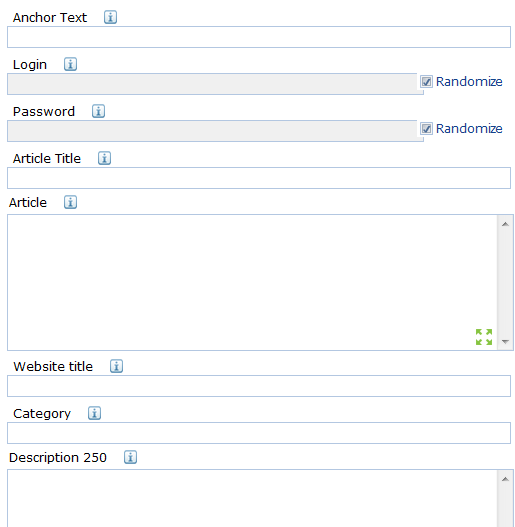Click the Article Title info icon
The image size is (515, 527).
coord(105,158)
